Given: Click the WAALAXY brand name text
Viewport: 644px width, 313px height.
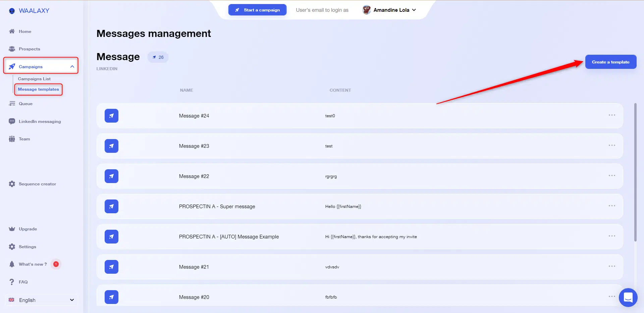Looking at the screenshot, I should click(x=34, y=11).
